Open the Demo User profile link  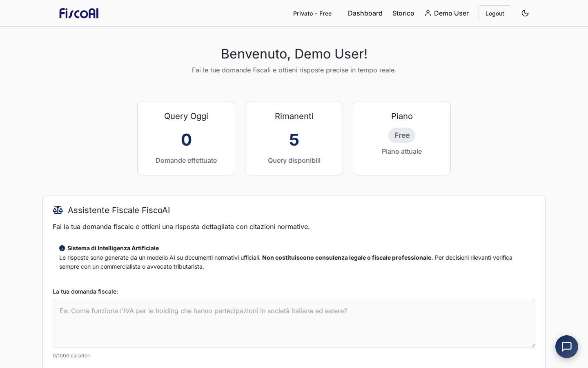[x=447, y=13]
